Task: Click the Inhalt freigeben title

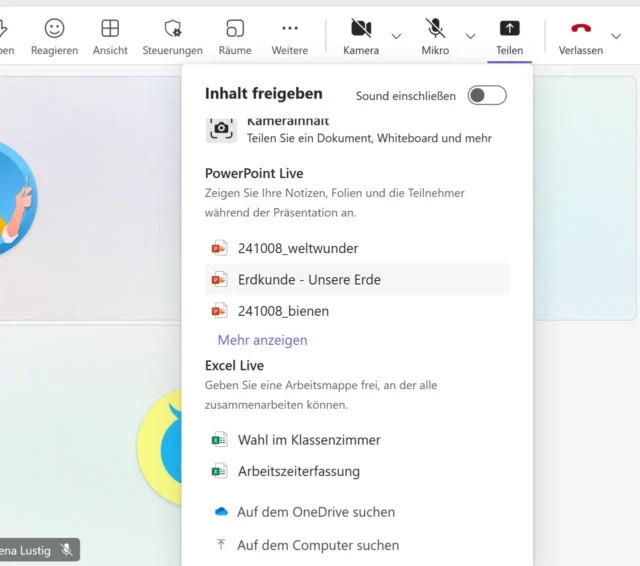Action: pyautogui.click(x=264, y=93)
